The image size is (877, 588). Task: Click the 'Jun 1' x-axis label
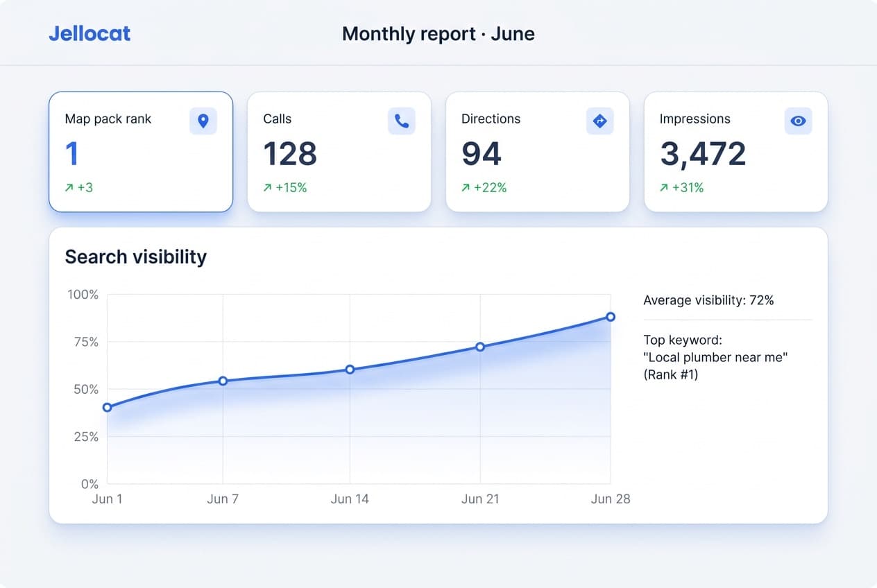[107, 499]
